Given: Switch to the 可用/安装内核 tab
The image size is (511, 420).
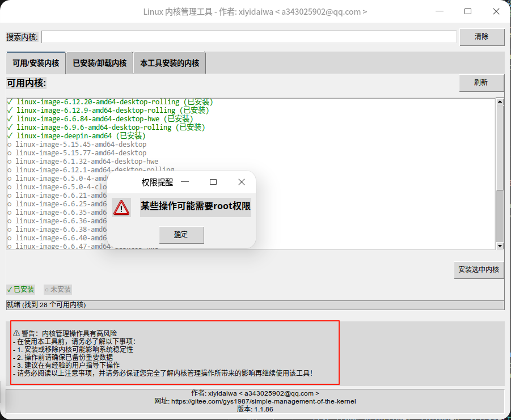Looking at the screenshot, I should (x=36, y=63).
